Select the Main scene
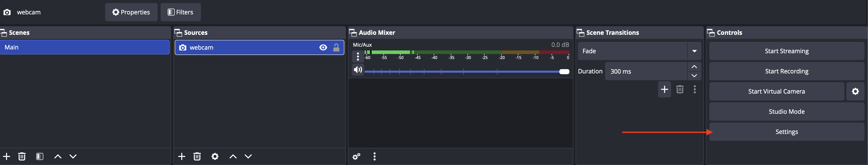This screenshot has width=868, height=165. click(85, 47)
